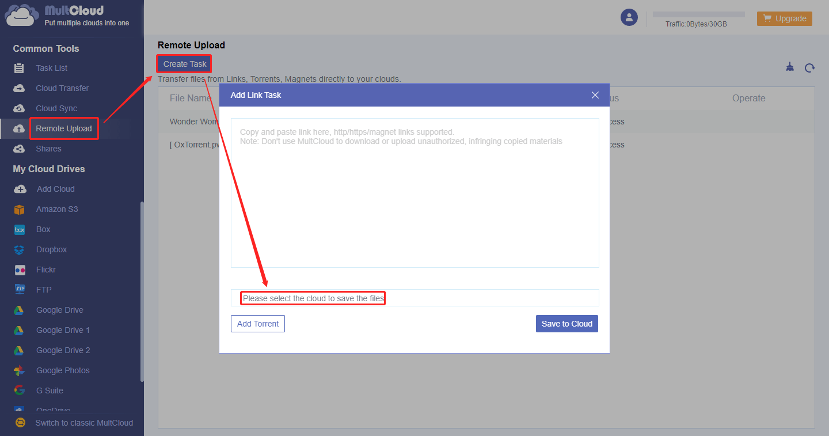Click the Flickr dots icon

(20, 270)
